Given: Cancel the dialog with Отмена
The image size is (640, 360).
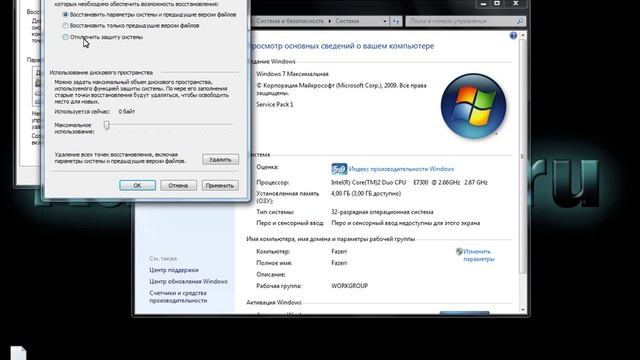Looking at the screenshot, I should coord(178,185).
